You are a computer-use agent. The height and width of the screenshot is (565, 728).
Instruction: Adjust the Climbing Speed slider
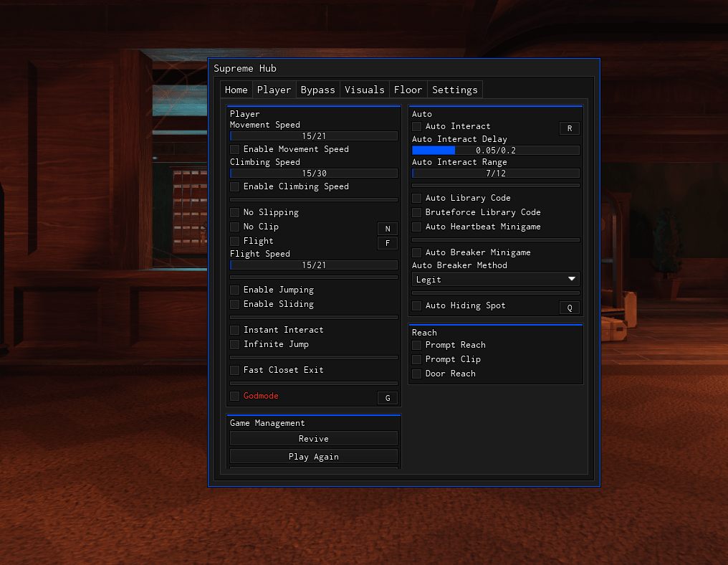click(x=314, y=174)
